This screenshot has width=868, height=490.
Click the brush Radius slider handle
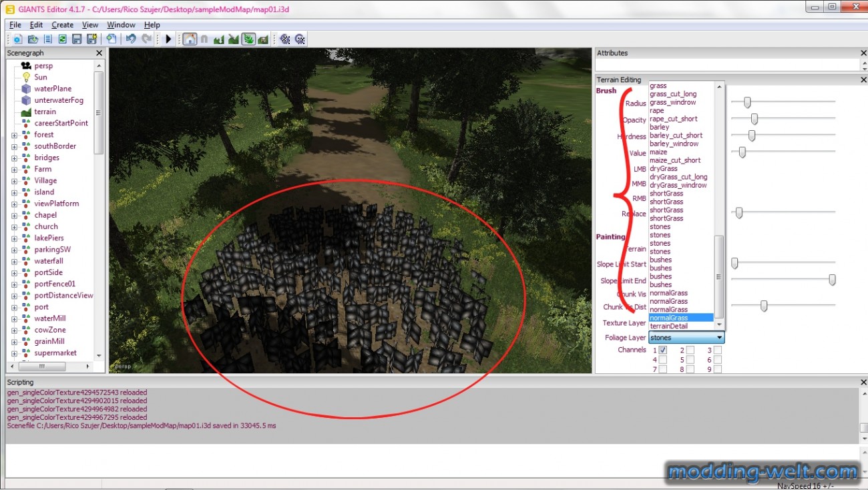tap(747, 102)
